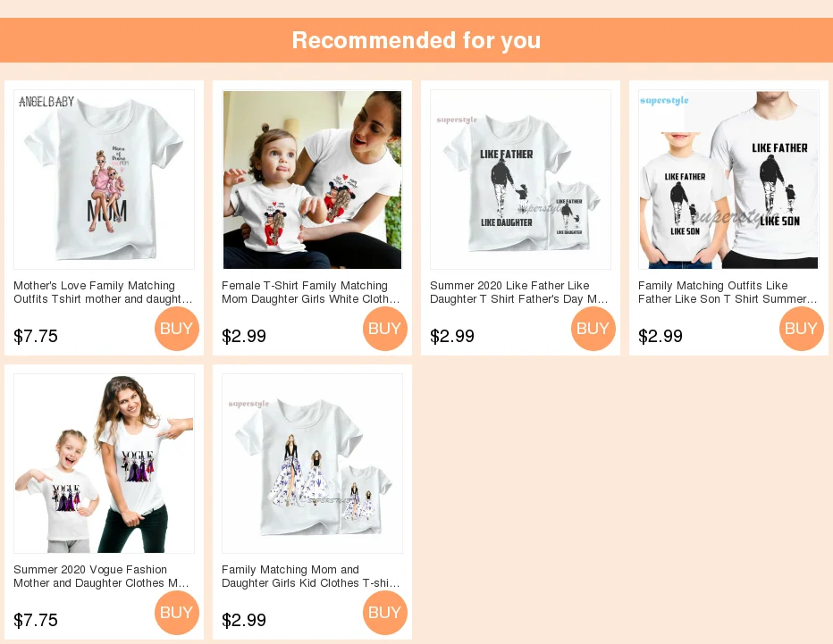Image resolution: width=833 pixels, height=644 pixels.
Task: Click BUY for Like Father Like Son shirt
Action: point(802,329)
